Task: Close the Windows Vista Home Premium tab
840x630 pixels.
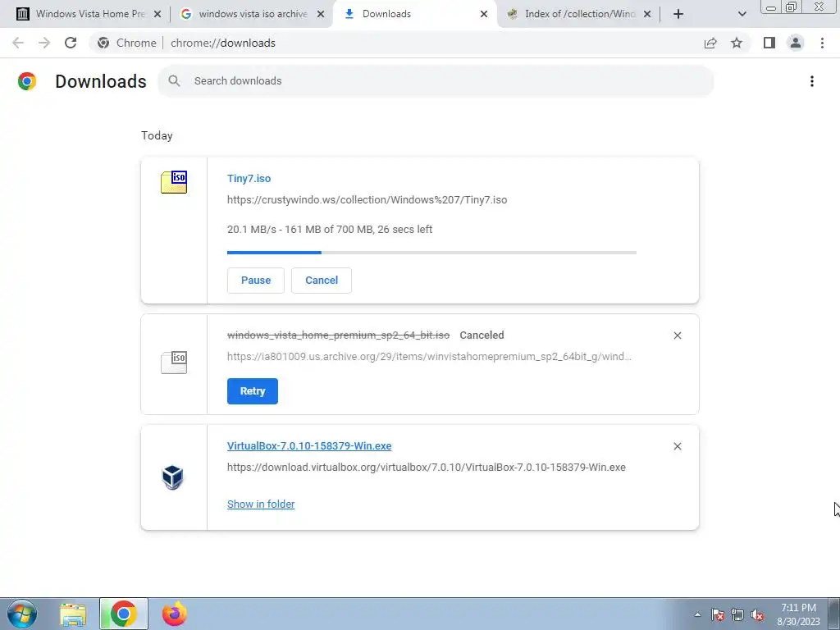Action: pyautogui.click(x=157, y=15)
